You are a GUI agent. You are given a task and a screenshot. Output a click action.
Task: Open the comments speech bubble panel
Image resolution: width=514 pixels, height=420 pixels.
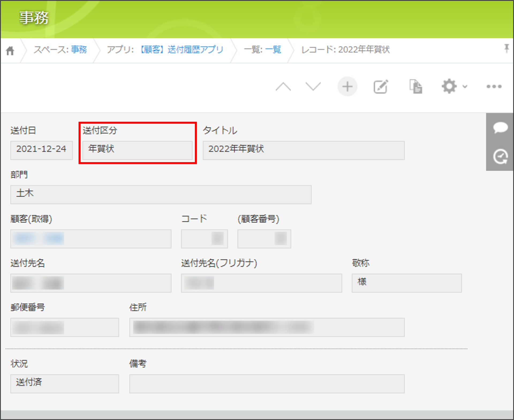500,127
